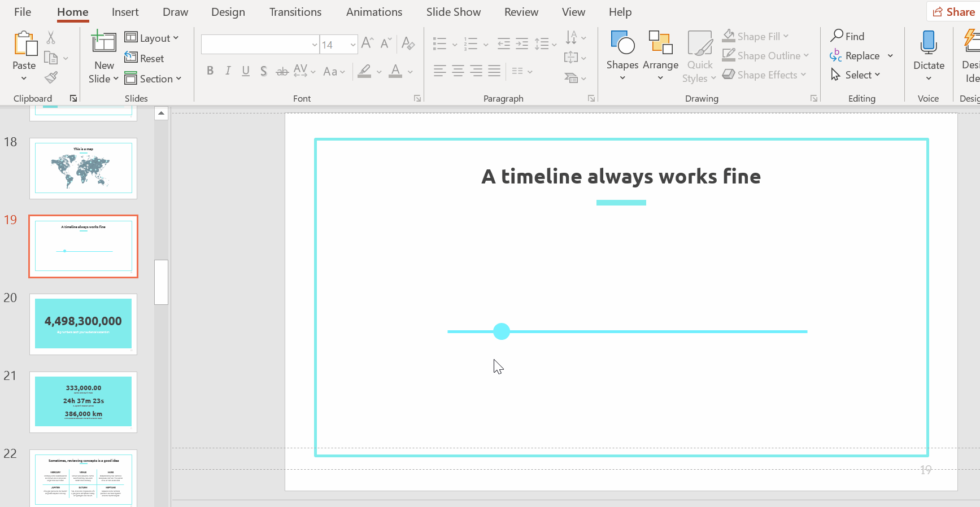The image size is (980, 507).
Task: Click the Paste clipboard icon
Action: point(24,44)
